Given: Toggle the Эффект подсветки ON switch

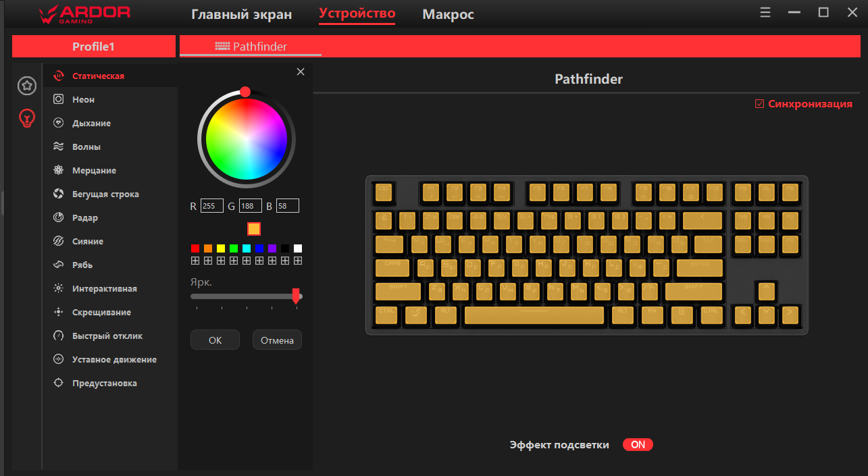Looking at the screenshot, I should pyautogui.click(x=638, y=445).
